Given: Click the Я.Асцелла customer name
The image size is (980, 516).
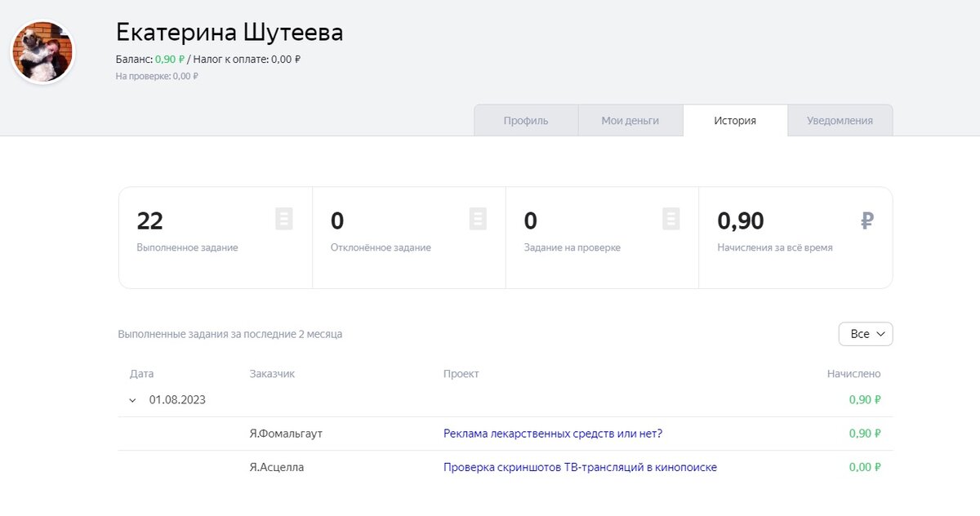Looking at the screenshot, I should pos(277,467).
